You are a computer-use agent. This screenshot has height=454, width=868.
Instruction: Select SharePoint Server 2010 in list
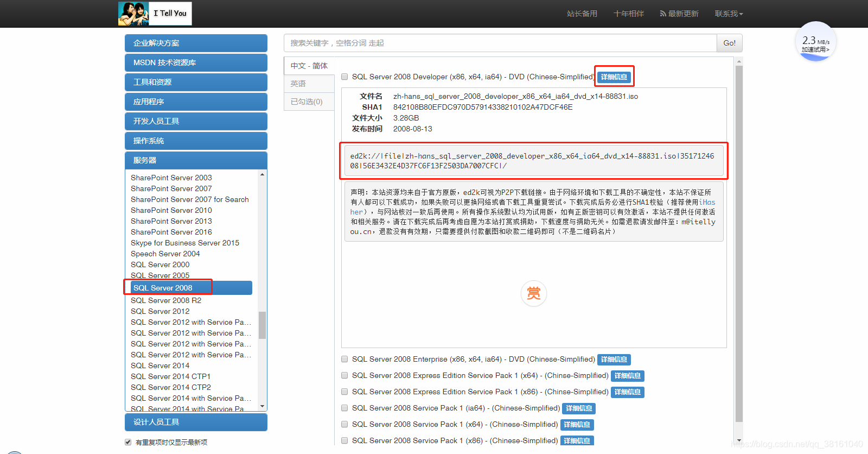pyautogui.click(x=171, y=210)
